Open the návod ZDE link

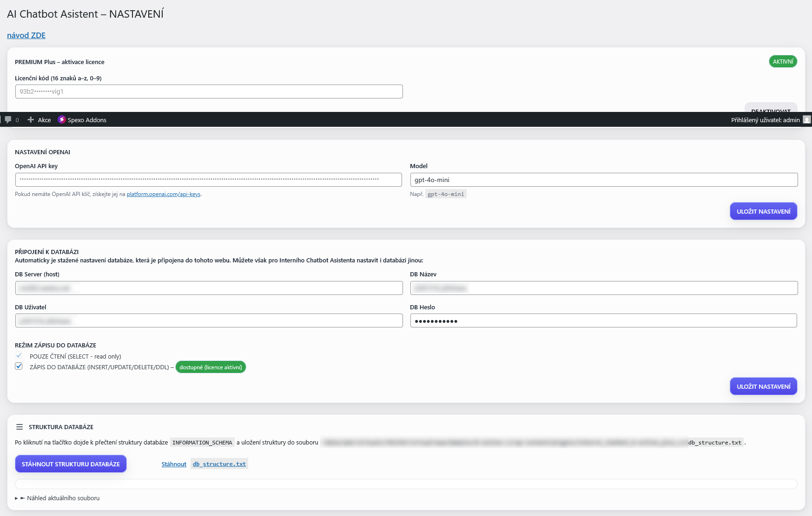(x=26, y=35)
